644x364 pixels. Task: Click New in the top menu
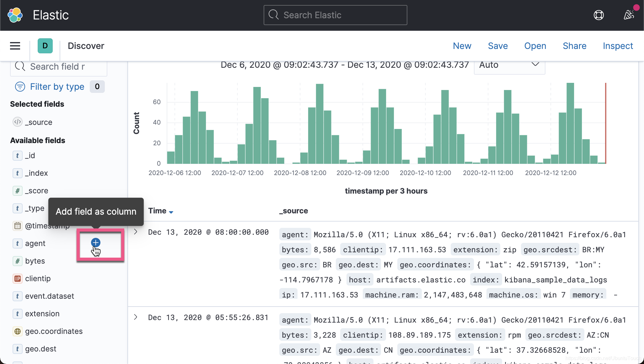tap(462, 46)
